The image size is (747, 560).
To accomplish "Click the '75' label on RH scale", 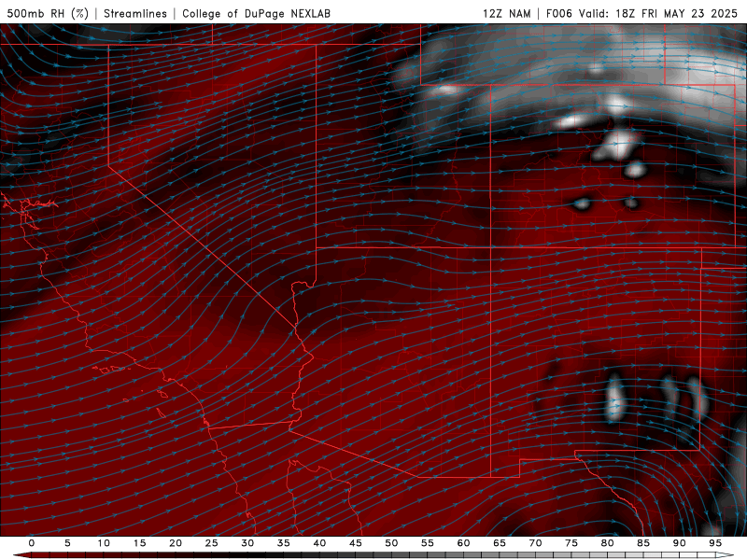I will point(571,543).
